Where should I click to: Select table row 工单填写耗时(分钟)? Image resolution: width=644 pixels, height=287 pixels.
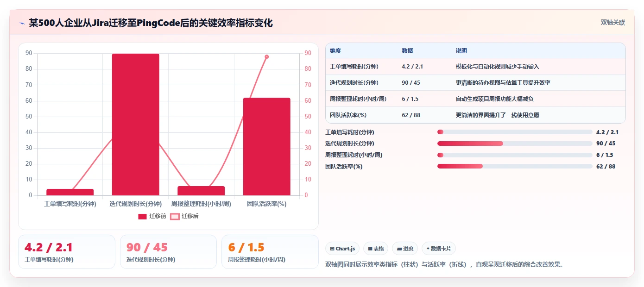point(475,67)
